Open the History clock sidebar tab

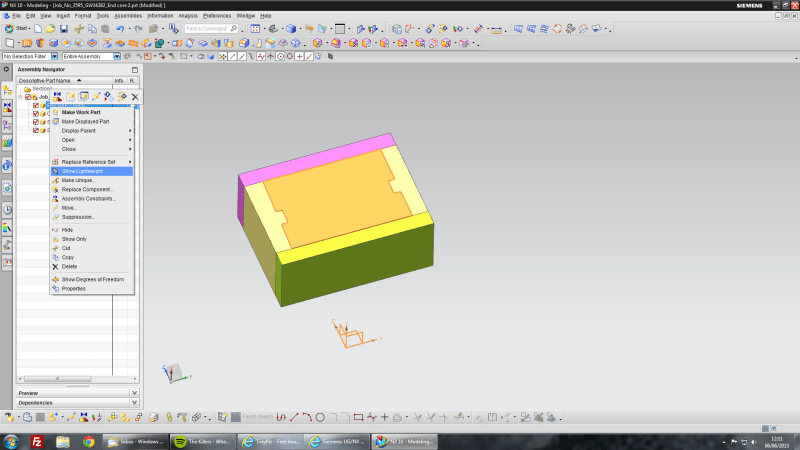pos(7,210)
